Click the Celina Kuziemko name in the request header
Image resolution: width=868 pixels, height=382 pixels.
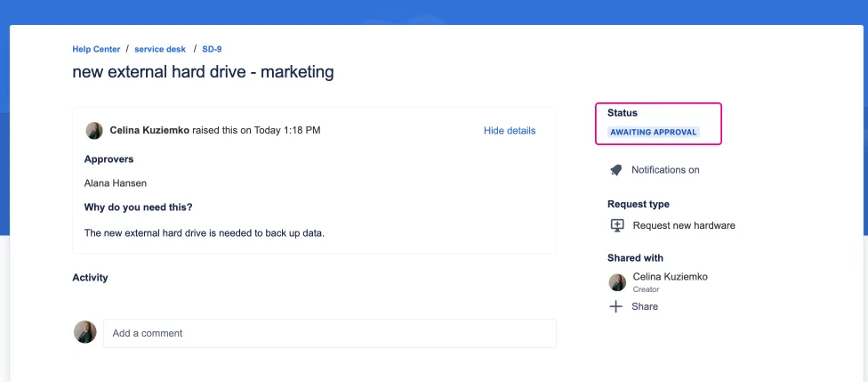(x=149, y=131)
